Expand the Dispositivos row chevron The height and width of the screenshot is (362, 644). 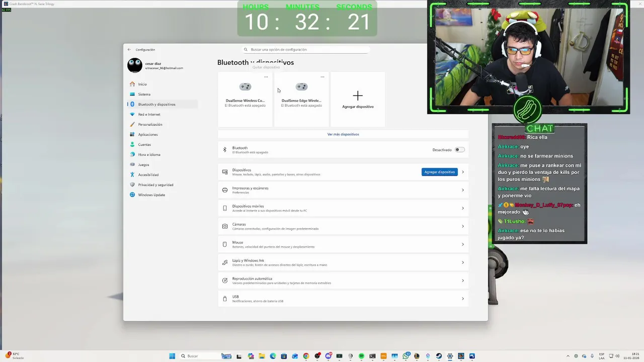point(463,172)
